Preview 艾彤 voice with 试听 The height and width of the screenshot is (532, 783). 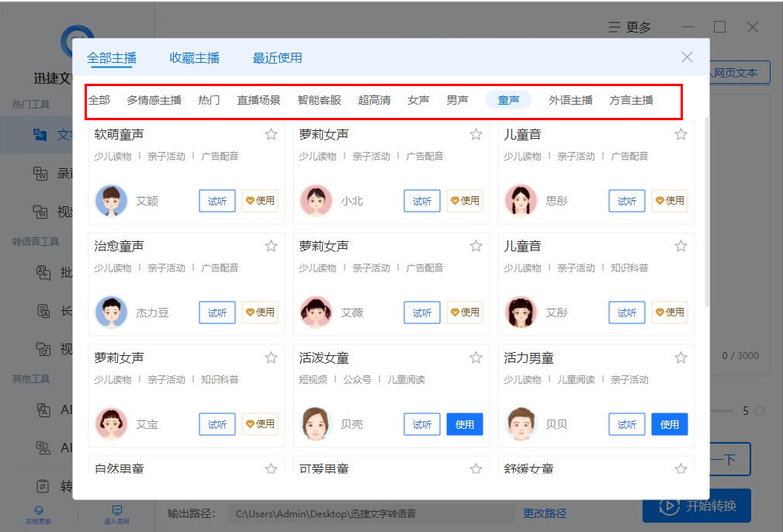click(627, 313)
